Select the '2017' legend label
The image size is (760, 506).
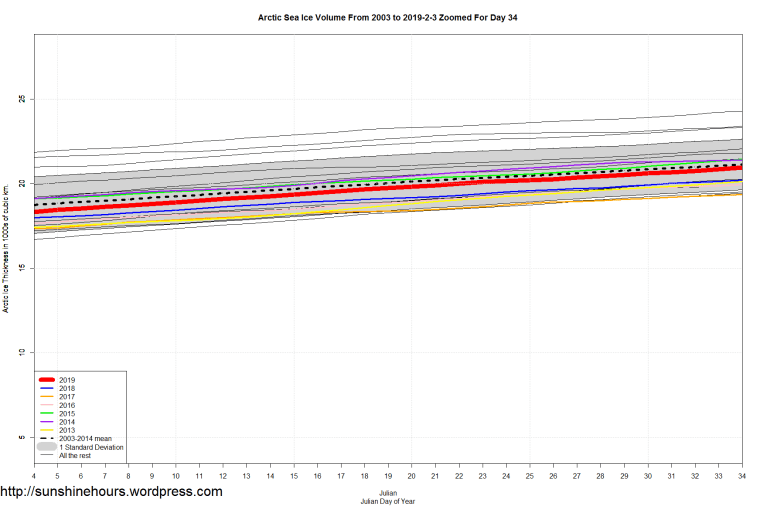[x=67, y=397]
